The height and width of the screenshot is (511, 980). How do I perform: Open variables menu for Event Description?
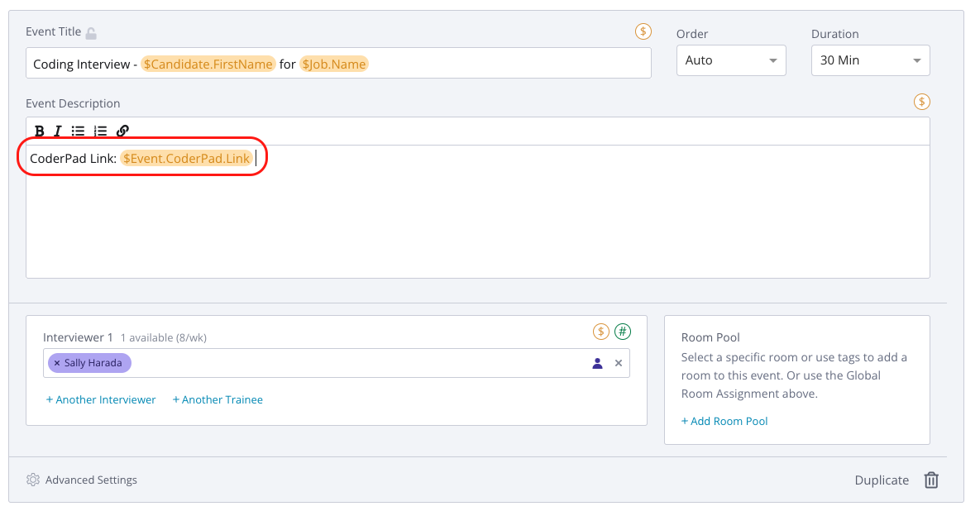(x=921, y=102)
